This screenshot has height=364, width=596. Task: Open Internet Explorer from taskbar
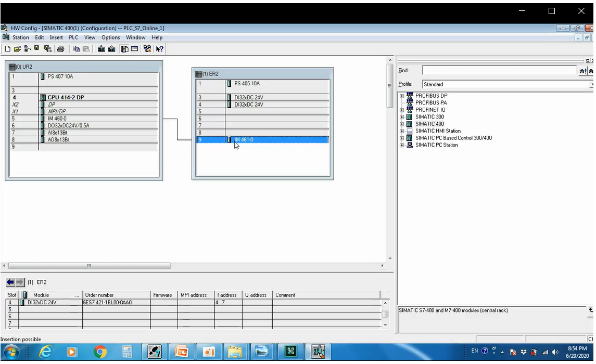pos(46,352)
